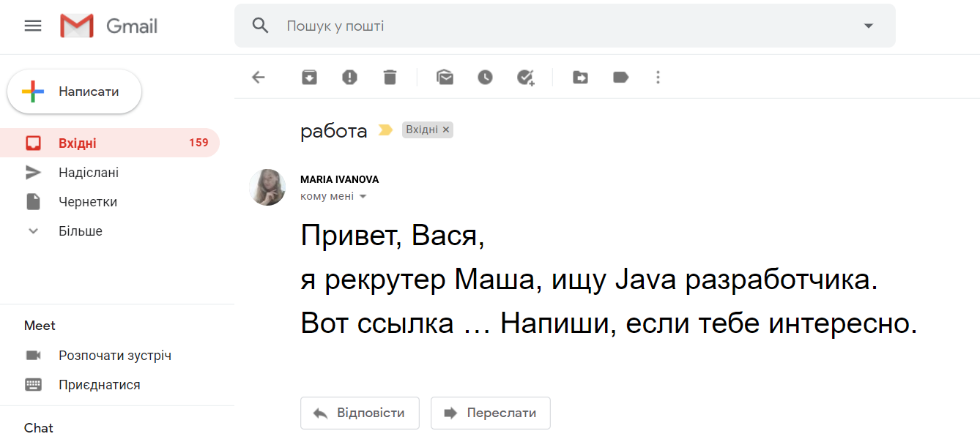The height and width of the screenshot is (442, 980).
Task: Remove the Вхідні label from email
Action: click(x=446, y=130)
